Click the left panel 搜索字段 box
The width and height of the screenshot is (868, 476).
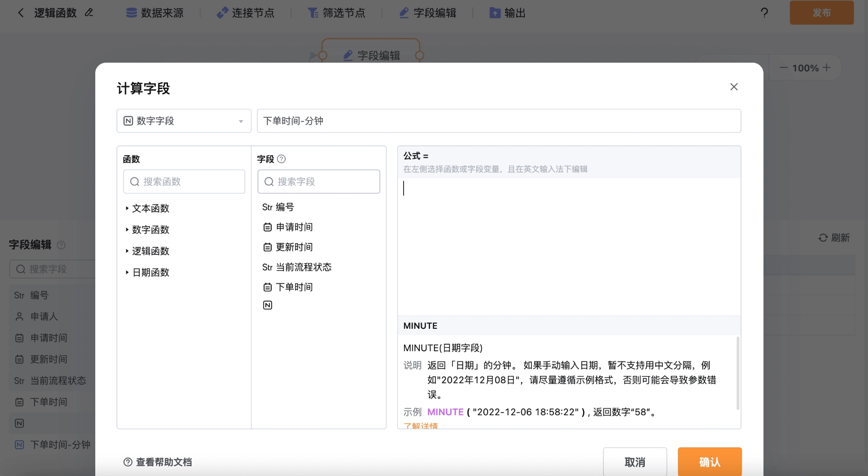click(53, 269)
